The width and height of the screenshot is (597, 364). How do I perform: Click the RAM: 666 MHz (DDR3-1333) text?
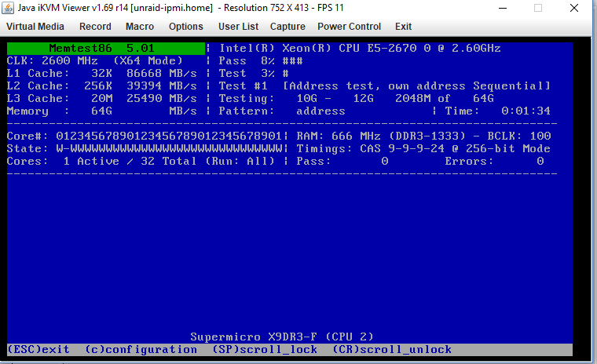pos(381,136)
